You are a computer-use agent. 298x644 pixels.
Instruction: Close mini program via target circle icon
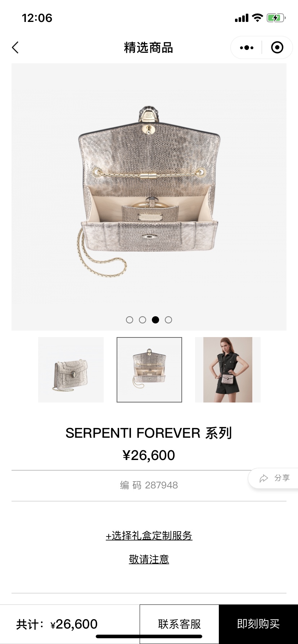(277, 47)
